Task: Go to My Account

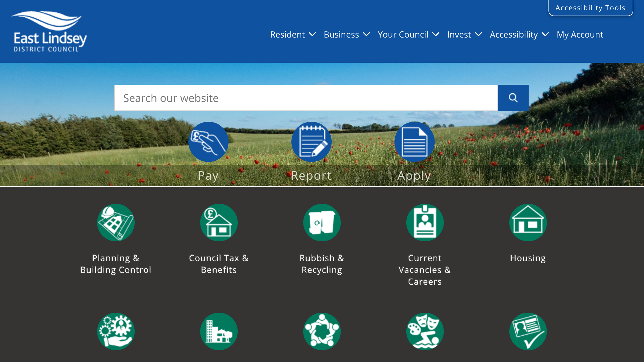Action: pos(580,35)
